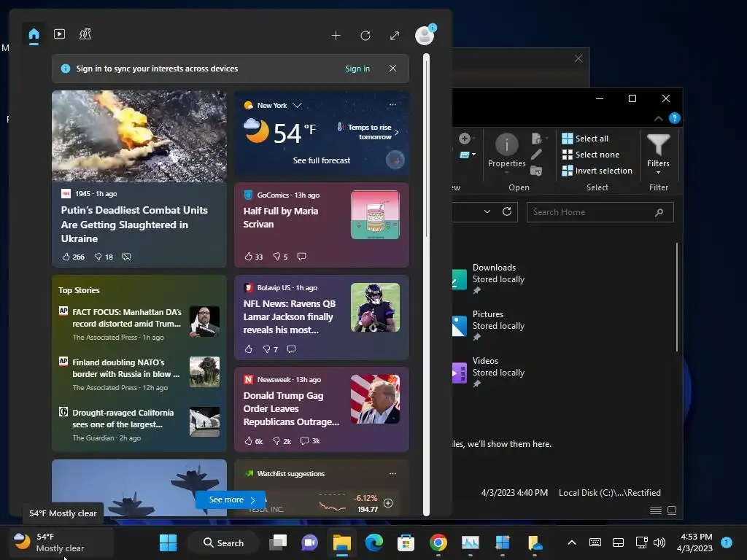This screenshot has width=747, height=560.
Task: Open comments on NFL Ravens story
Action: point(292,349)
